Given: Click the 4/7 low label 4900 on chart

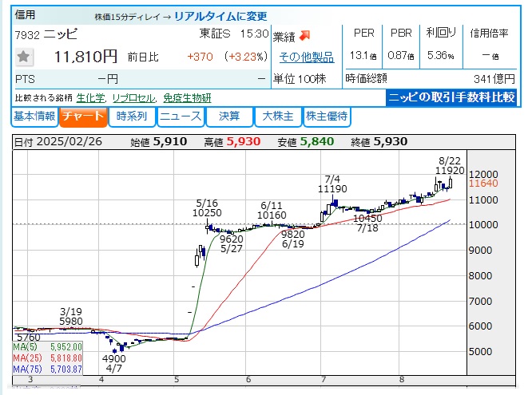Looking at the screenshot, I should 113,358.
